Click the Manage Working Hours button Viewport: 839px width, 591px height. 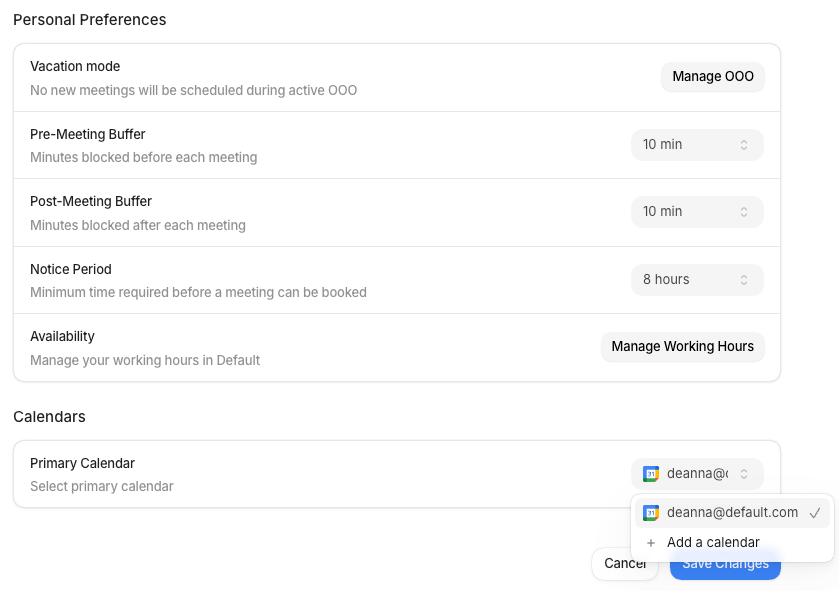(683, 347)
